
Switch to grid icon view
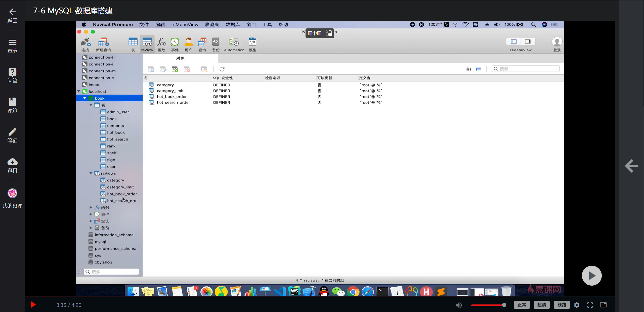coord(468,69)
